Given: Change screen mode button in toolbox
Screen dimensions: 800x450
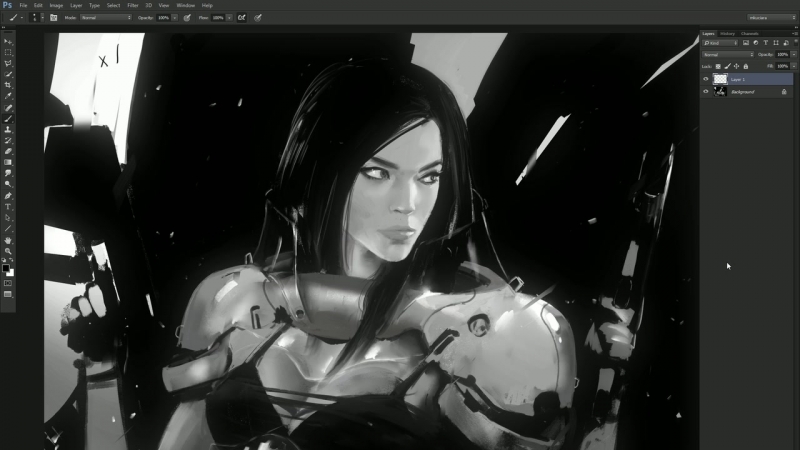Looking at the screenshot, I should click(8, 294).
